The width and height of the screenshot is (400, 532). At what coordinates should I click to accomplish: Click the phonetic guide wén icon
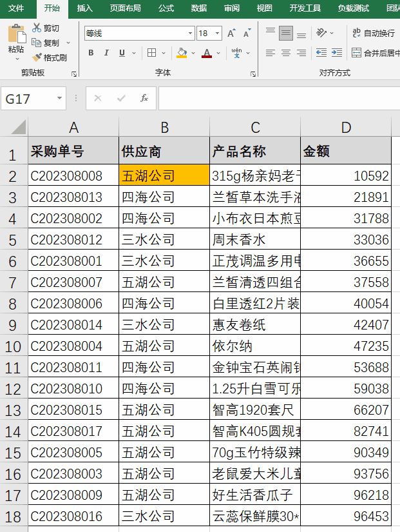coord(236,53)
